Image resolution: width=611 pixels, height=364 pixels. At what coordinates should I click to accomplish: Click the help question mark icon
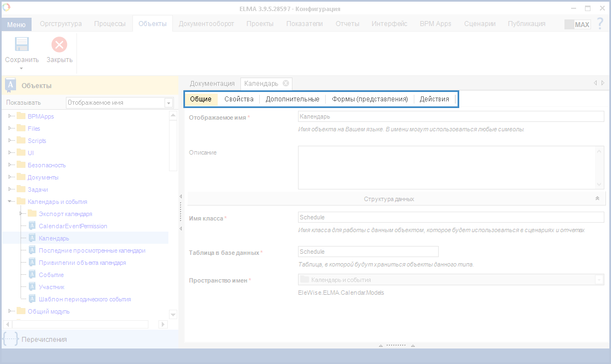coord(600,24)
